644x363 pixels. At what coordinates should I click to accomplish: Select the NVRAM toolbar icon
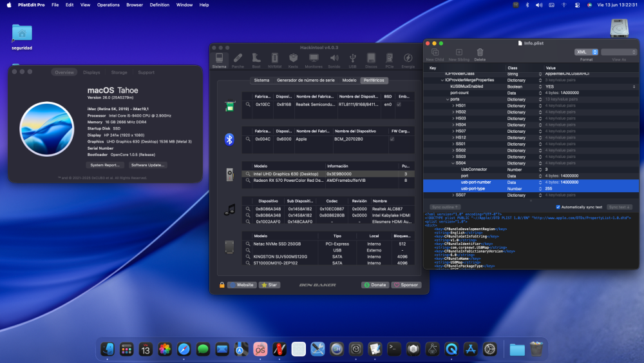click(x=274, y=61)
